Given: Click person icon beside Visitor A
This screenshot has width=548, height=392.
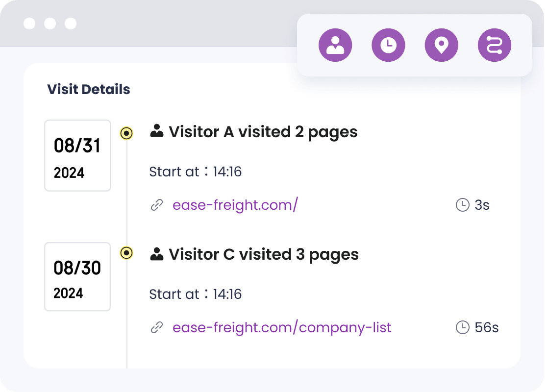Looking at the screenshot, I should pyautogui.click(x=157, y=131).
